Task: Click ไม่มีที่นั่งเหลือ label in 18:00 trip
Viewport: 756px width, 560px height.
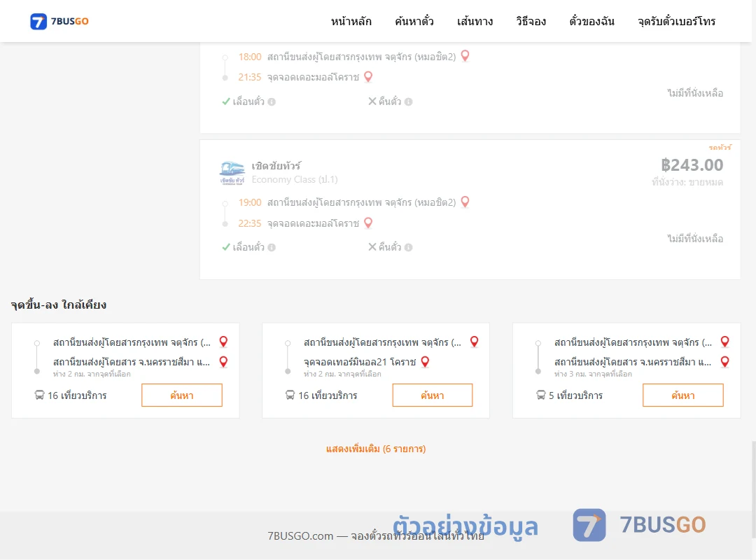Action: point(695,93)
